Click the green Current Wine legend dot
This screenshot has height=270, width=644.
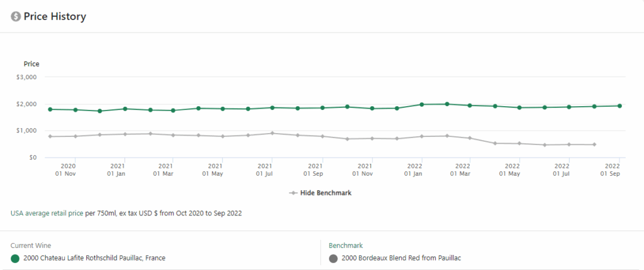pos(16,258)
